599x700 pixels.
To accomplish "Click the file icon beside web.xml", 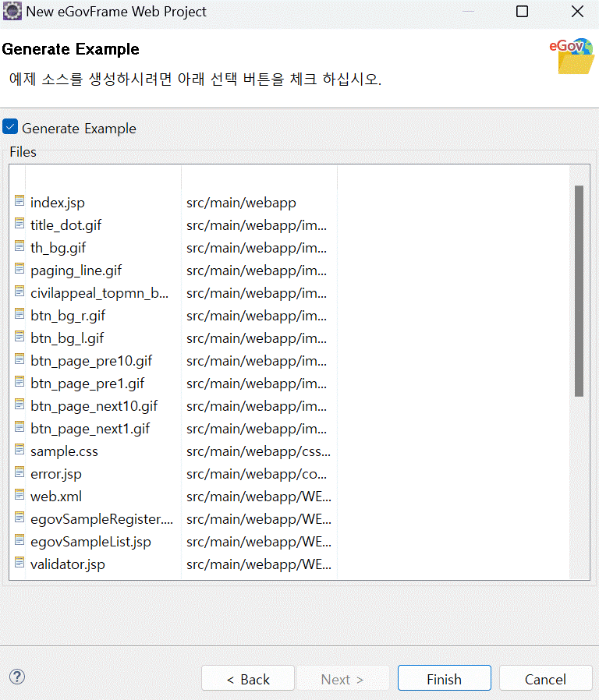I will [19, 495].
